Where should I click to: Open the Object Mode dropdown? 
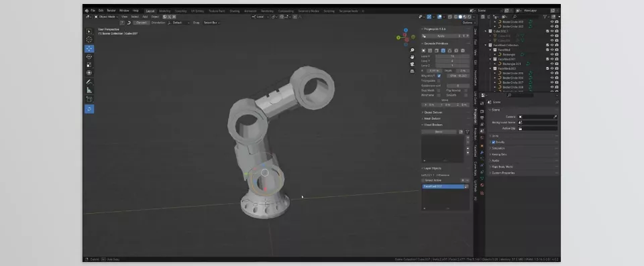(106, 17)
